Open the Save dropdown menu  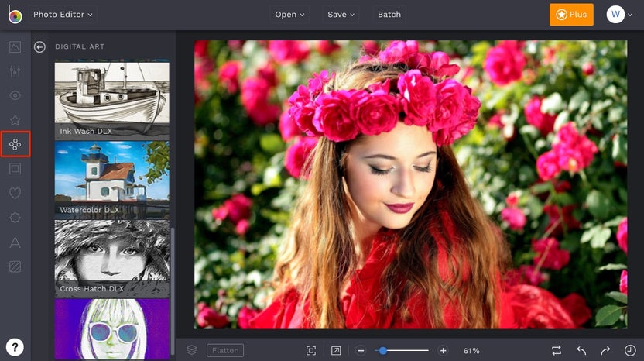341,15
